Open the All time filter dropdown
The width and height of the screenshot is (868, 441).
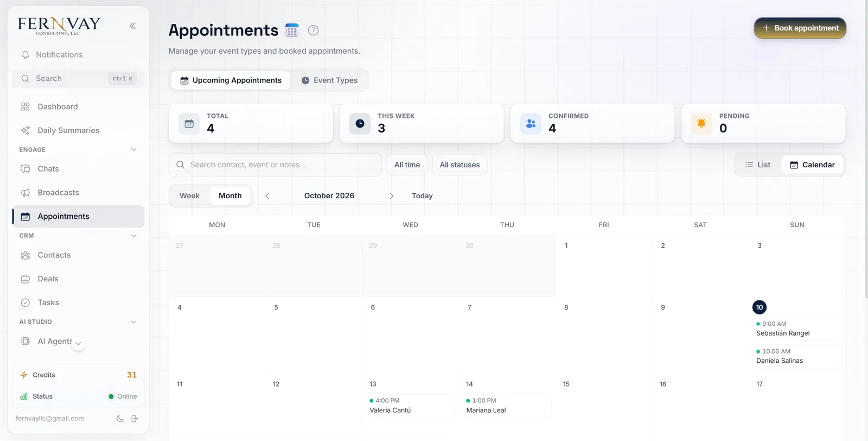[x=407, y=165]
